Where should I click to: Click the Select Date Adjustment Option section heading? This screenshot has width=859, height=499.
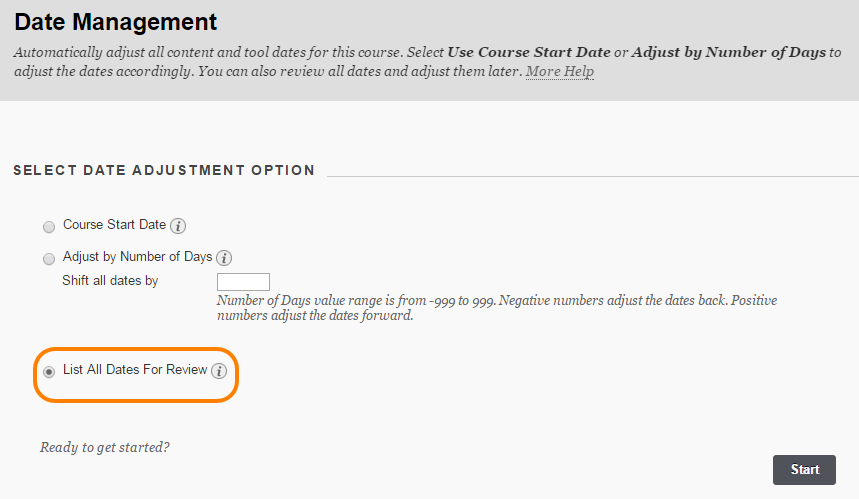pos(164,170)
